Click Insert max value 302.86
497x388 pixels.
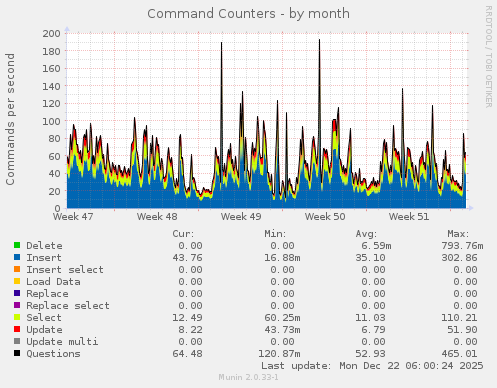click(x=459, y=258)
